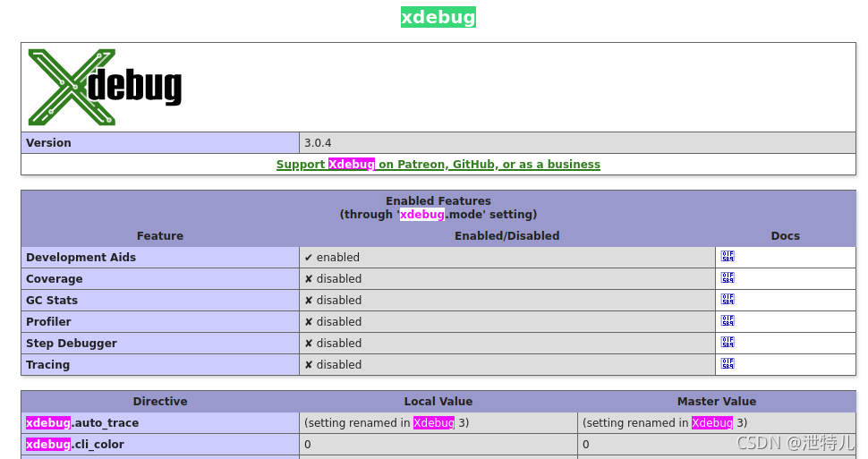Click disabled status of Tracing

[333, 365]
